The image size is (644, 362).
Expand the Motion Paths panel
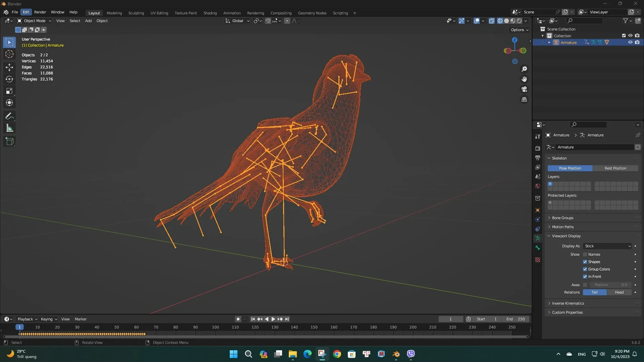562,227
